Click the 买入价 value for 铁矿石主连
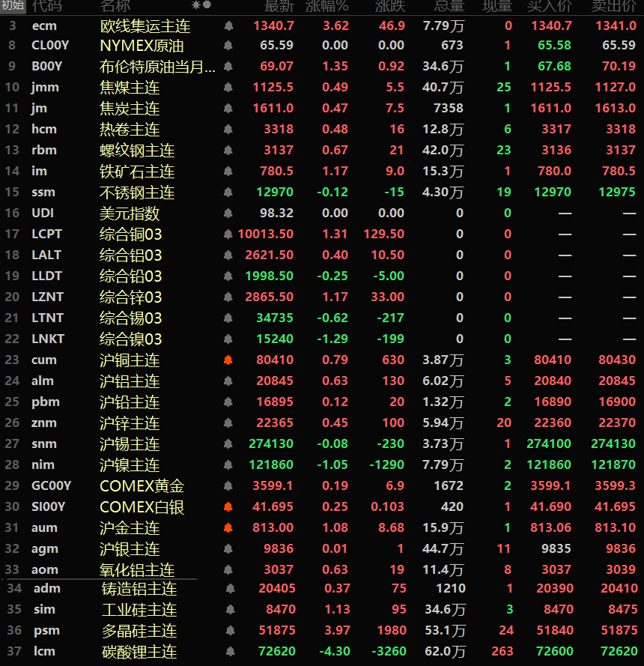This screenshot has height=666, width=644. click(x=555, y=172)
